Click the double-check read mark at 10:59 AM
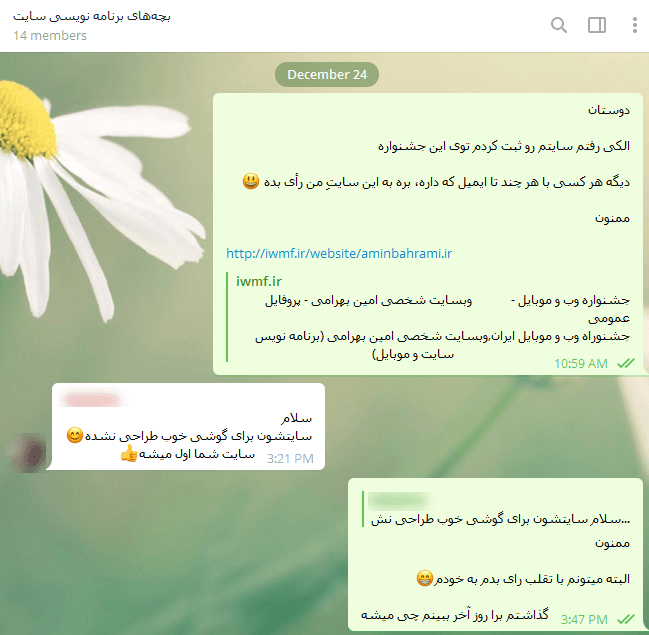The image size is (649, 635). (x=625, y=363)
